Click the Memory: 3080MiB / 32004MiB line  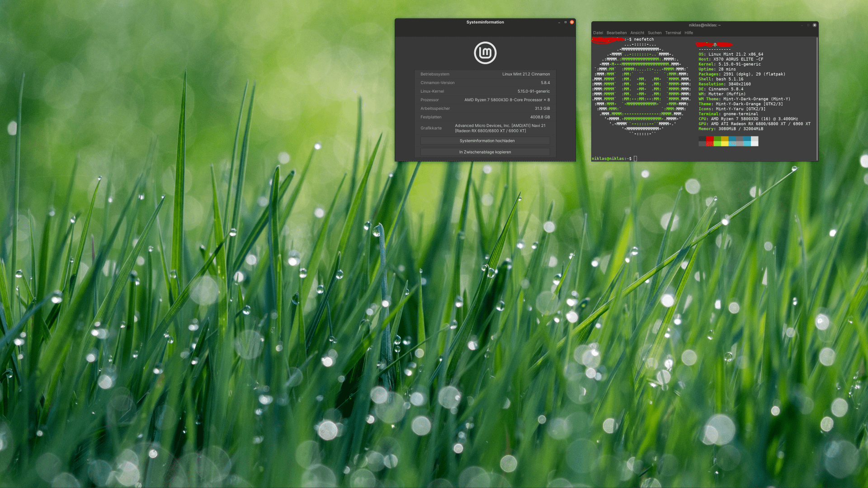pyautogui.click(x=731, y=129)
